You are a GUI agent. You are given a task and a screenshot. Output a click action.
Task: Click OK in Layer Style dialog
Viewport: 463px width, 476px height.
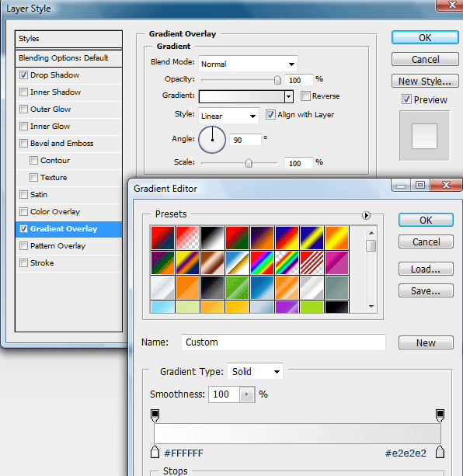point(425,37)
